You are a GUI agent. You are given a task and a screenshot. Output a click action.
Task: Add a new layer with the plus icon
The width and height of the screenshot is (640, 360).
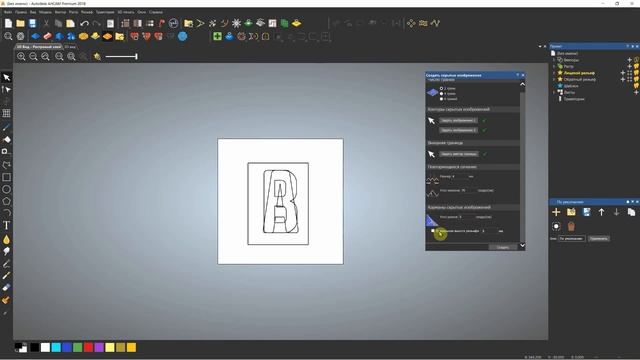tap(556, 212)
